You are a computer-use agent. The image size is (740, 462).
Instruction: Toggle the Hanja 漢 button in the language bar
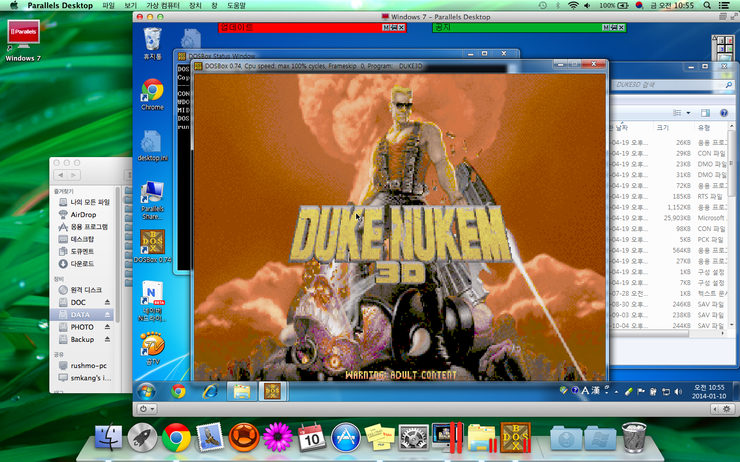pyautogui.click(x=596, y=390)
